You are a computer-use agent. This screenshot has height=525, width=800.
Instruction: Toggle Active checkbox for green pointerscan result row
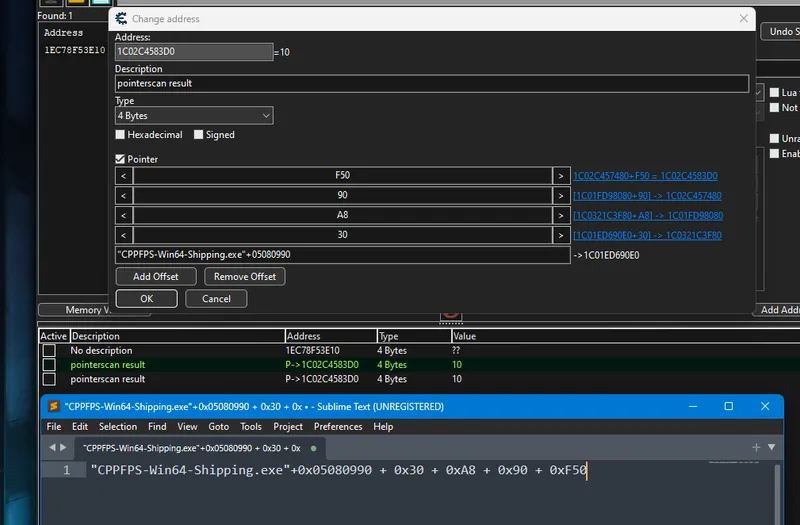49,365
